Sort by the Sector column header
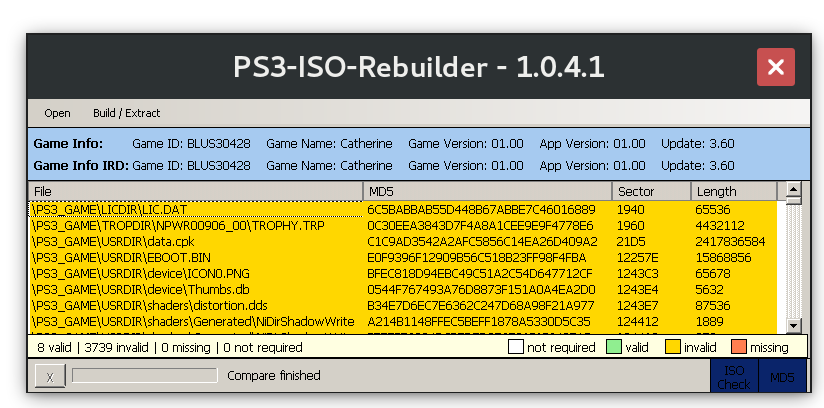 pos(651,191)
